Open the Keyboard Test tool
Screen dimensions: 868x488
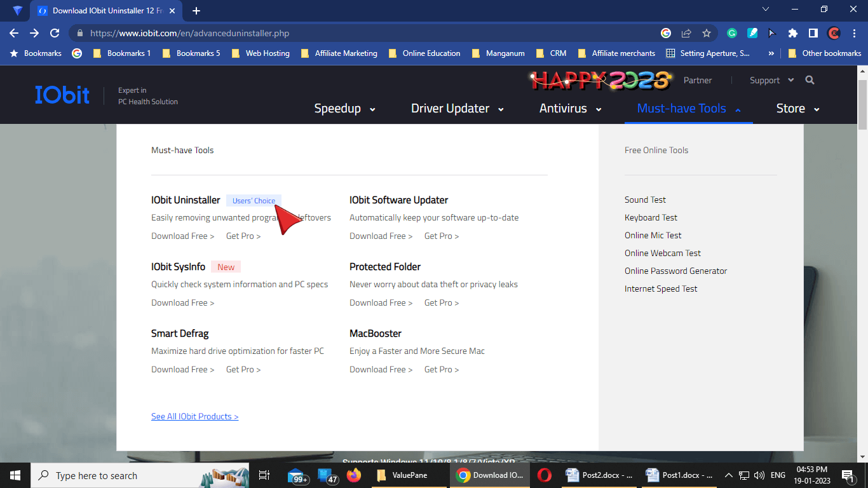point(651,217)
